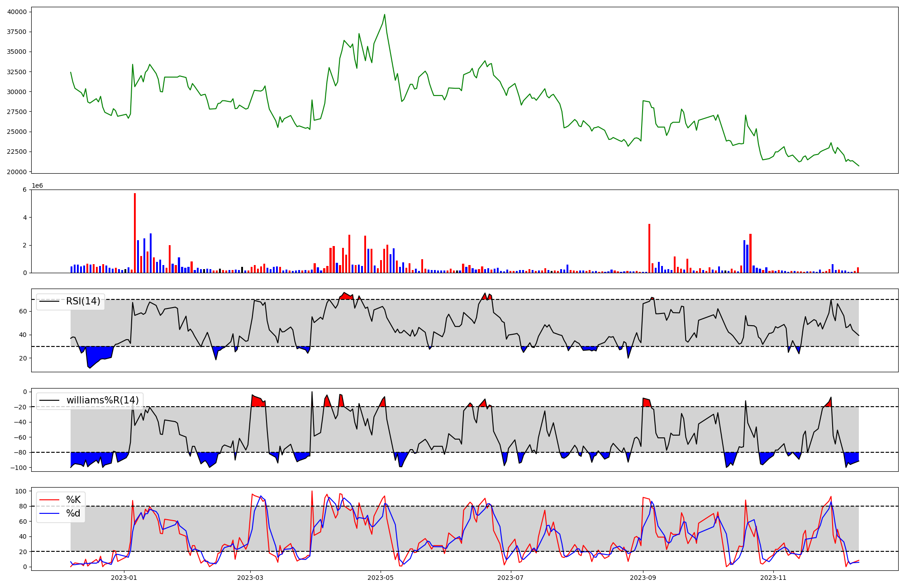The height and width of the screenshot is (588, 905).
Task: Click the blue %d legend line sample
Action: click(x=49, y=513)
